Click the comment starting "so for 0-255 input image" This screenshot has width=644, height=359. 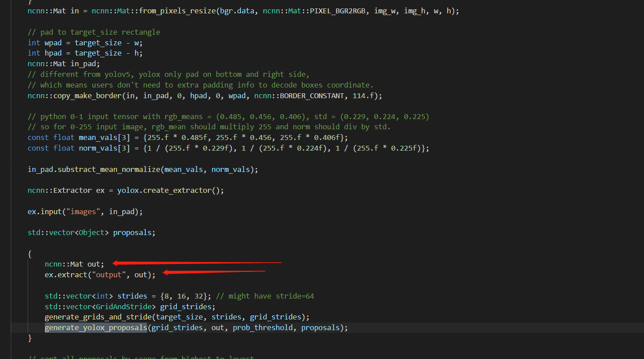(209, 127)
